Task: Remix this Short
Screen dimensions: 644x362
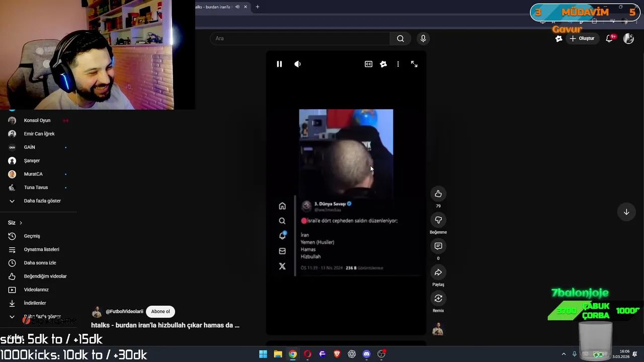Action: (438, 299)
